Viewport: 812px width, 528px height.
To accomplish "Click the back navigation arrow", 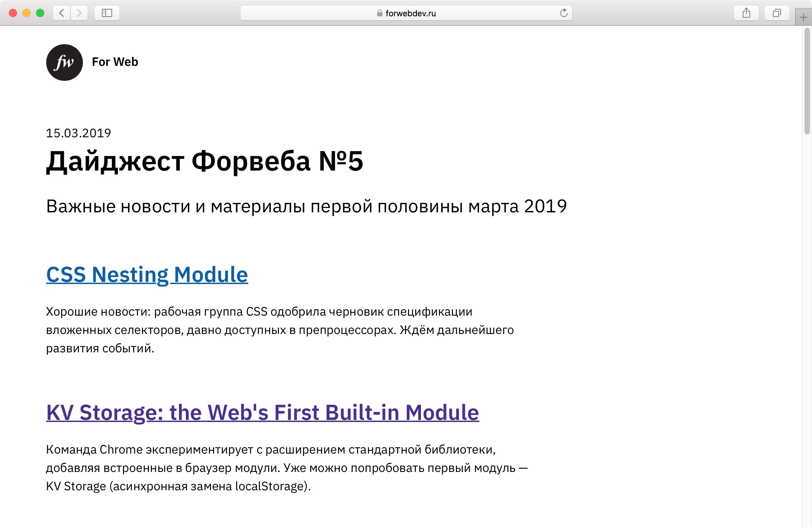I will click(x=62, y=13).
